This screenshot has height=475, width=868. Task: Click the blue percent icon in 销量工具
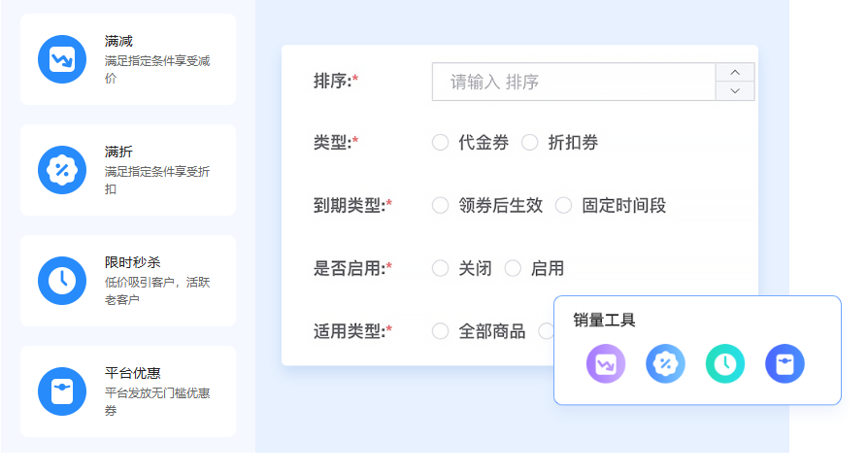click(665, 364)
